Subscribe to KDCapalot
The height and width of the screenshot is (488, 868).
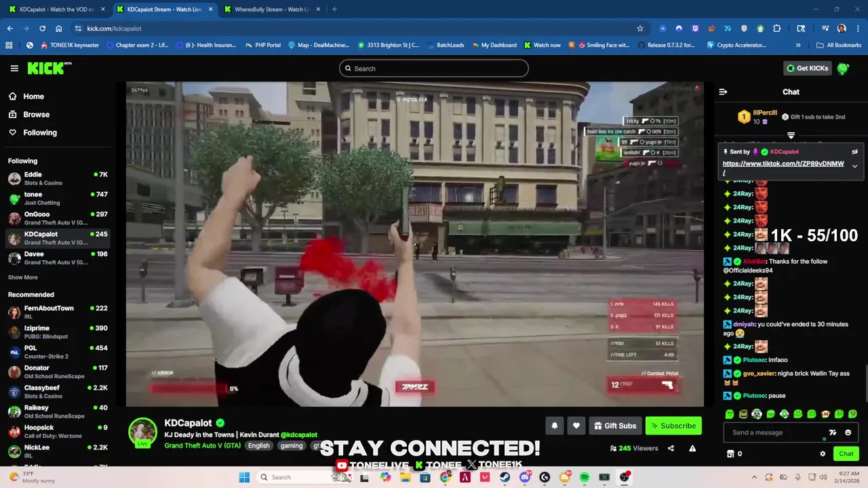[x=673, y=426]
